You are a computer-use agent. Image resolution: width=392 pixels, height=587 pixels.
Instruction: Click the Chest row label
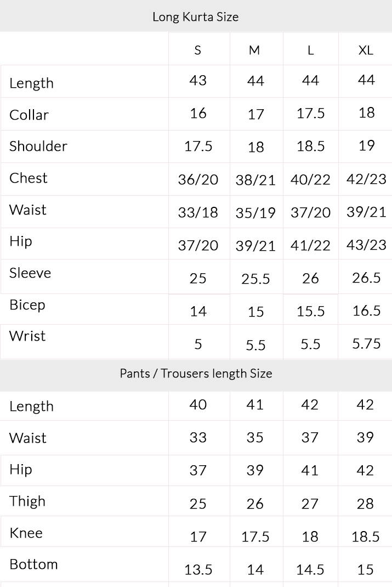(x=29, y=178)
